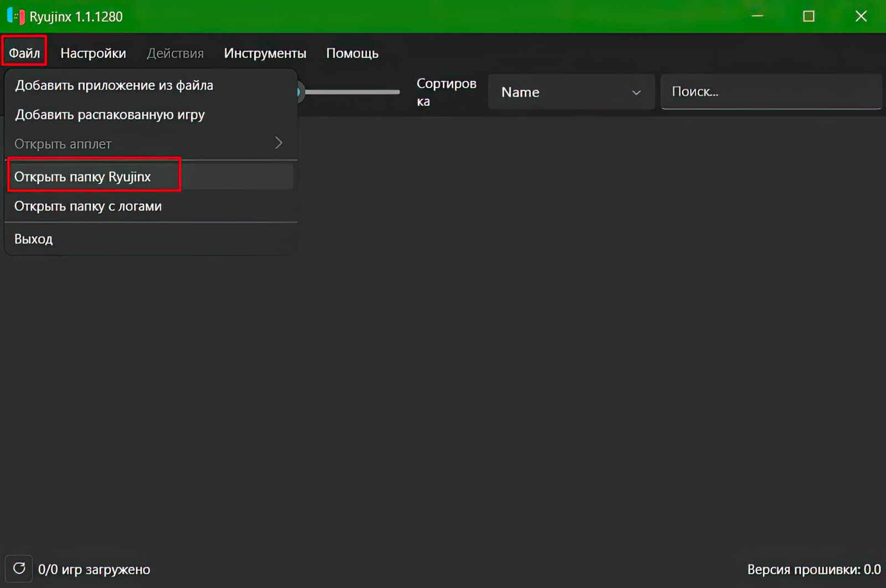The image size is (886, 588).
Task: Select Открыть папку Ryujinx
Action: coord(151,177)
